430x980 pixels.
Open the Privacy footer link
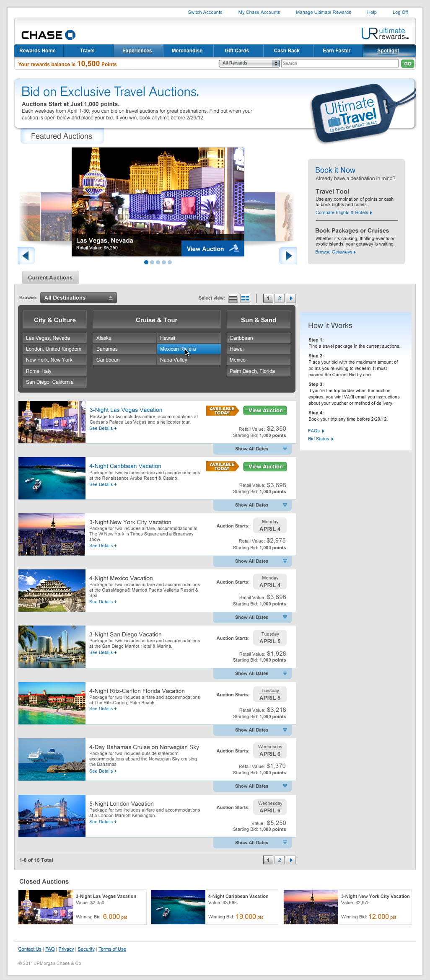click(x=66, y=949)
